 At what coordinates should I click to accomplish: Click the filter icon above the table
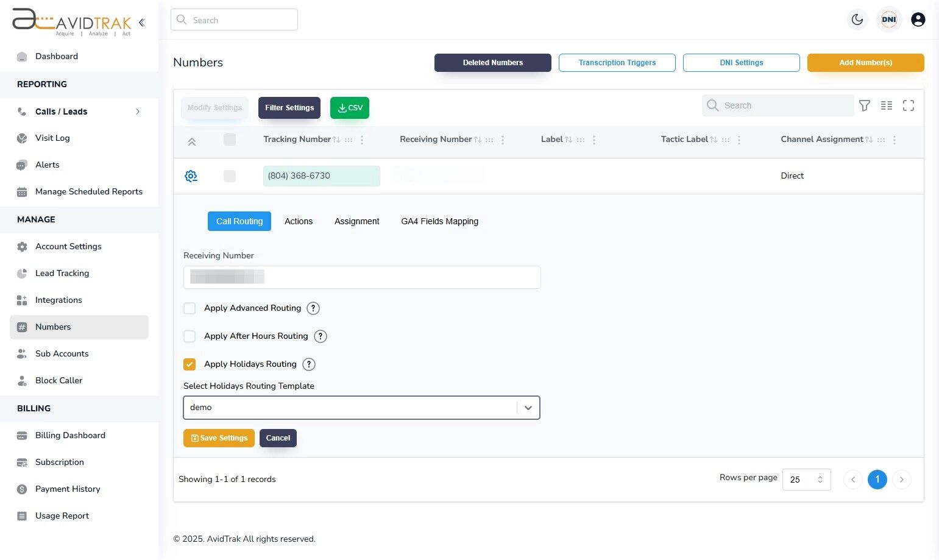click(865, 105)
